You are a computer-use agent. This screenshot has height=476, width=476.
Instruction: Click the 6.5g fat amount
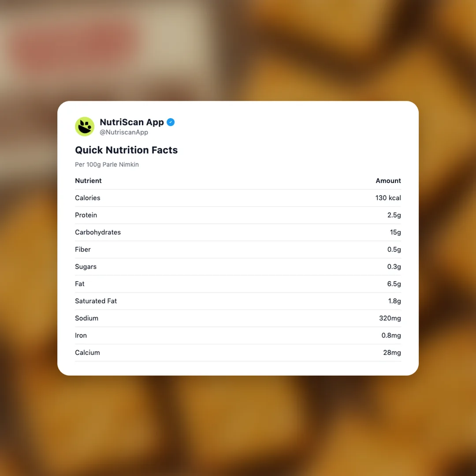pos(394,284)
